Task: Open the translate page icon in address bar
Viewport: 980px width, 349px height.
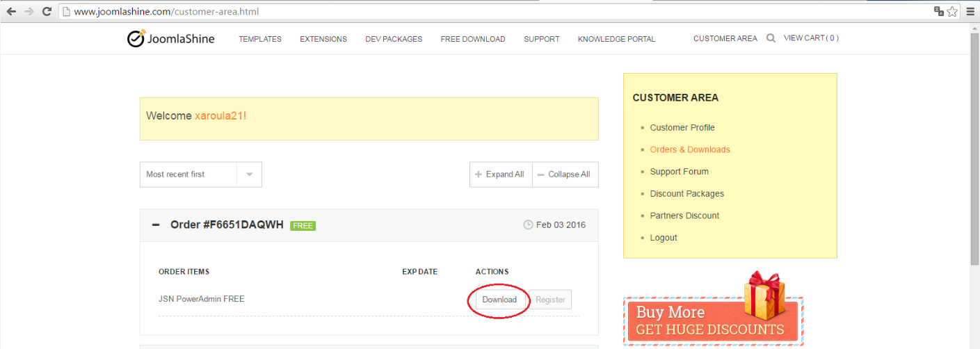Action: coord(939,12)
